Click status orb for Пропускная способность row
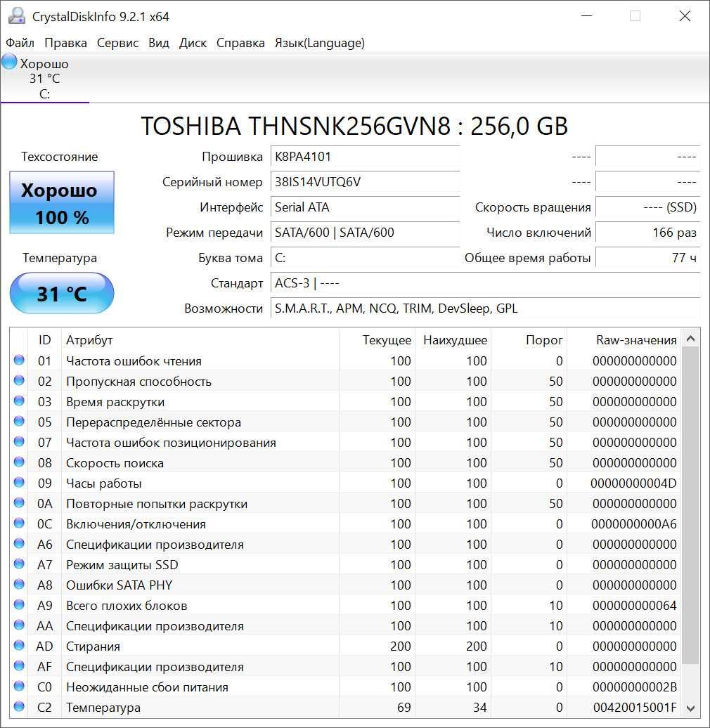 [x=19, y=380]
